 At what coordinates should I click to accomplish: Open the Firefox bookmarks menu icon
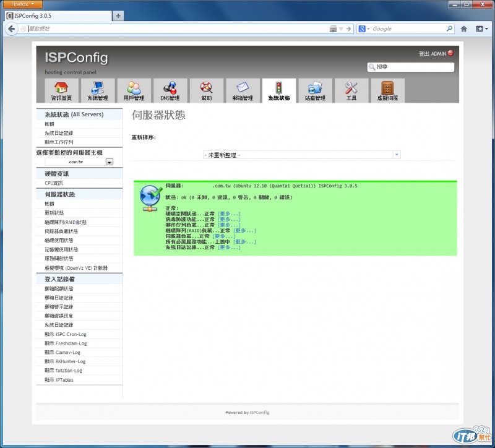[482, 29]
